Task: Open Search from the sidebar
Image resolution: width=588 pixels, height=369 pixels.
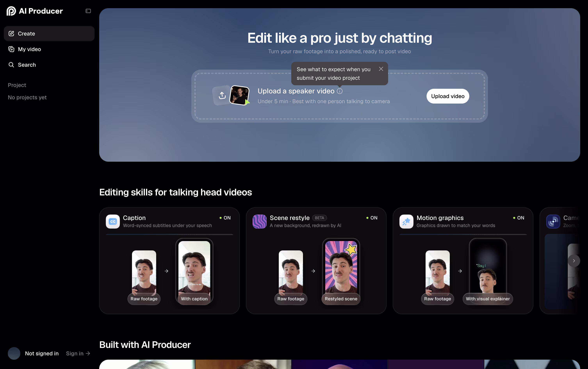Action: [x=49, y=65]
